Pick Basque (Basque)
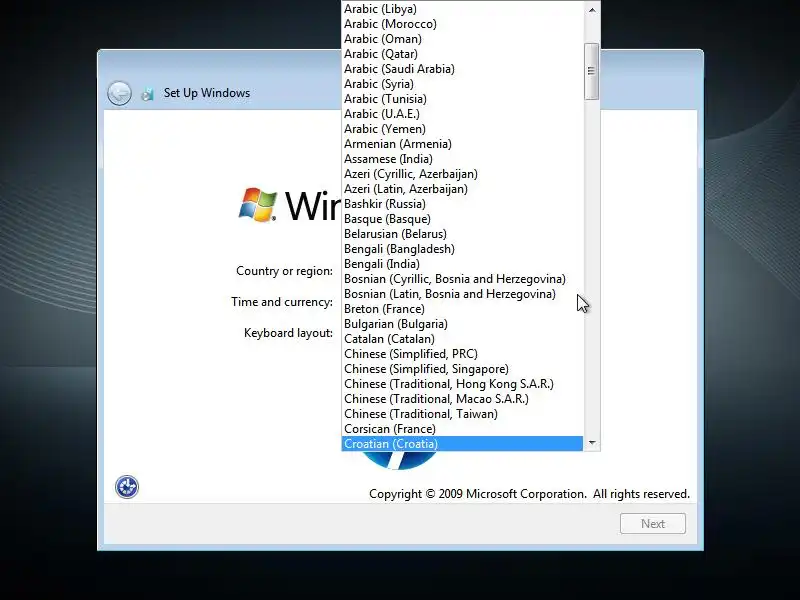Viewport: 800px width, 600px height. [462, 219]
